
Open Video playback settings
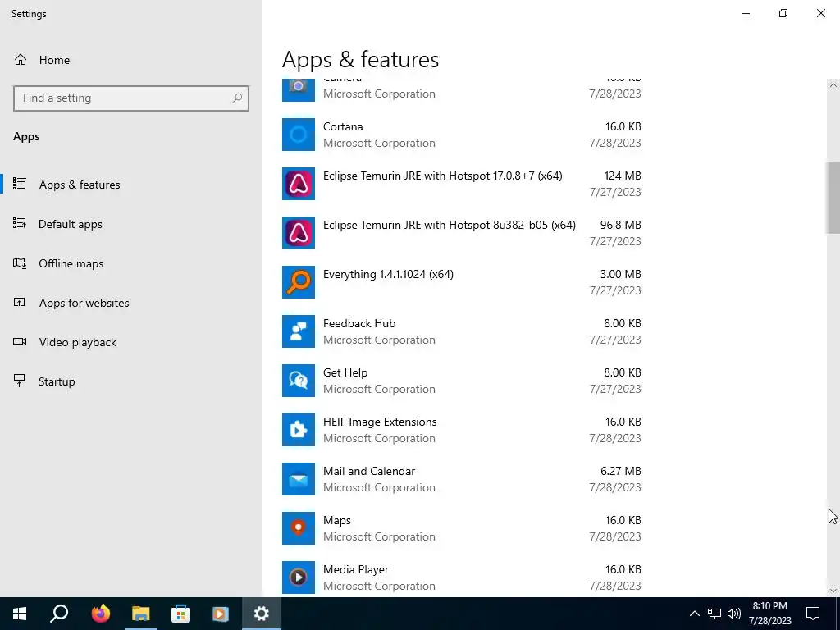click(x=131, y=342)
